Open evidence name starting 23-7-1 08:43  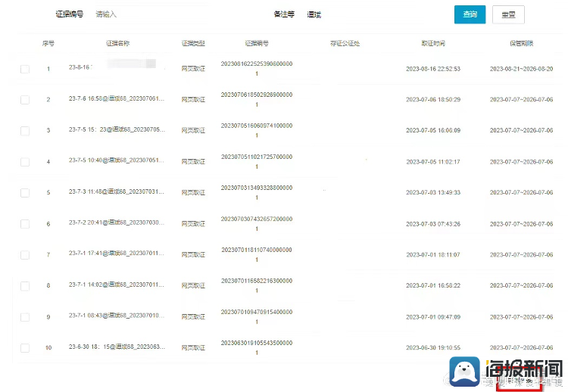(x=117, y=316)
